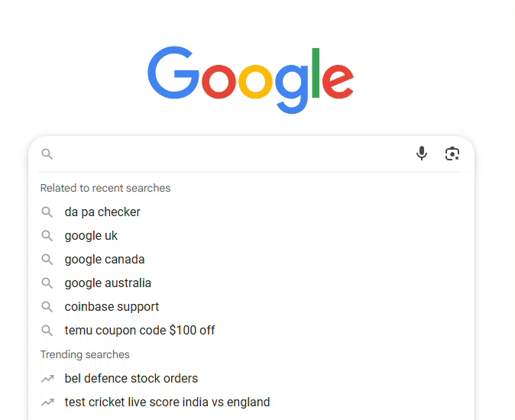Click magnifier icon beside google australia
Screen dimensions: 515x420
(47, 283)
